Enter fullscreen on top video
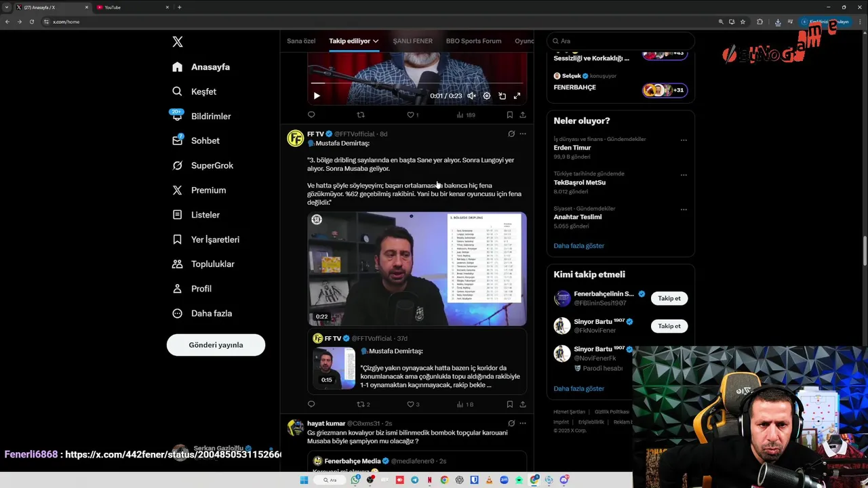The image size is (868, 488). (x=517, y=96)
